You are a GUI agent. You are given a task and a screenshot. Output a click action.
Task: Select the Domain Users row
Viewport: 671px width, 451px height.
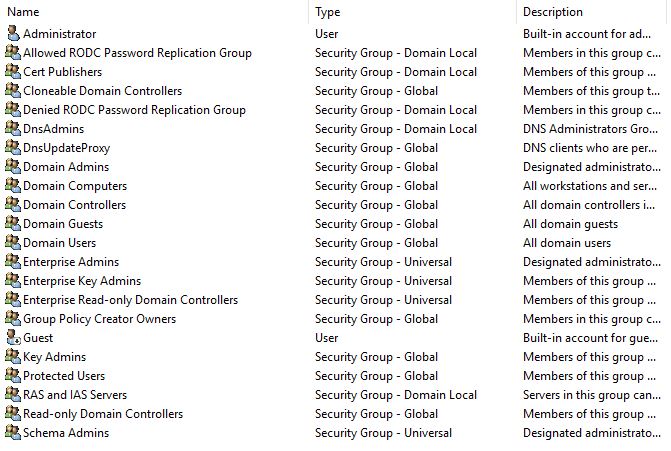pyautogui.click(x=59, y=243)
